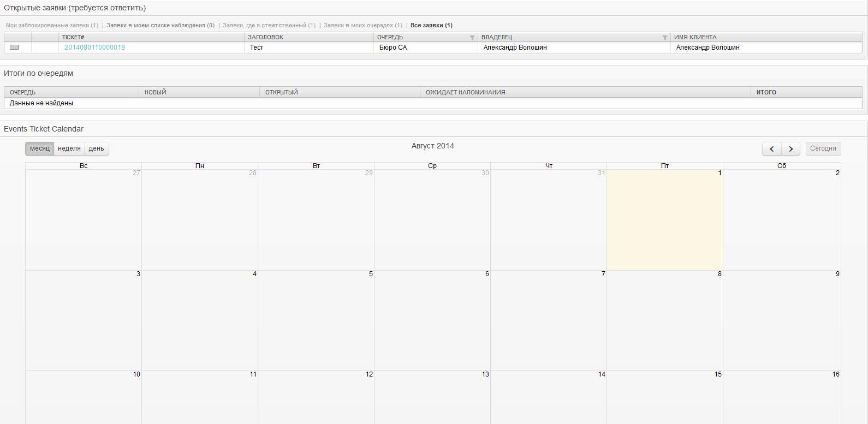Click the Вс weekday header

click(84, 166)
